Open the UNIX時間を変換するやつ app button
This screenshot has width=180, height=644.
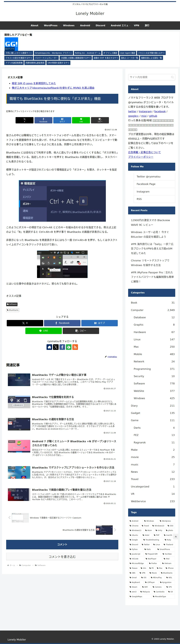[58, 63]
